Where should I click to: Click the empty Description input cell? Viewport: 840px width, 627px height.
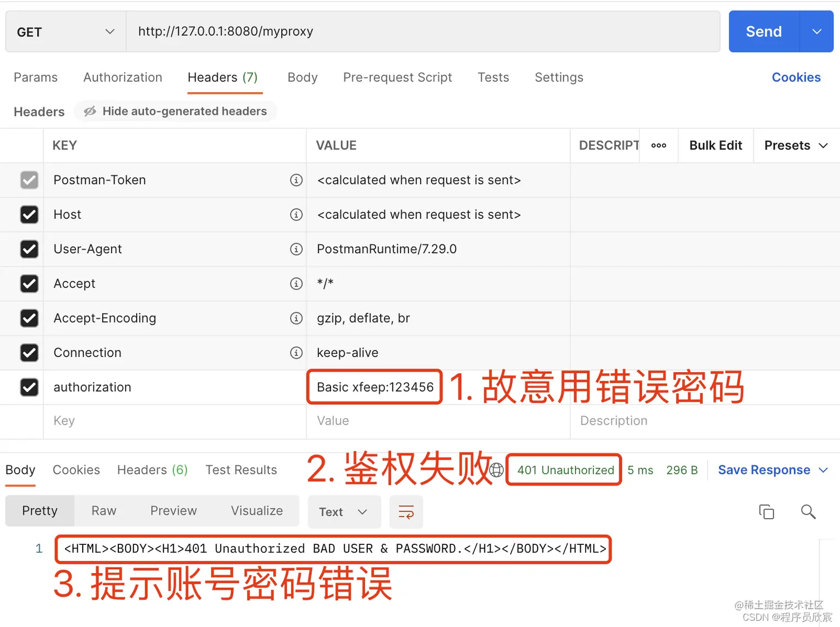[705, 421]
